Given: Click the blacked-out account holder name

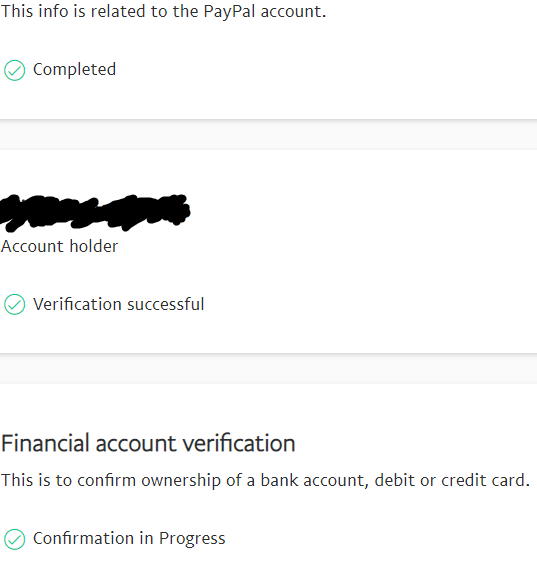Looking at the screenshot, I should click(x=95, y=213).
